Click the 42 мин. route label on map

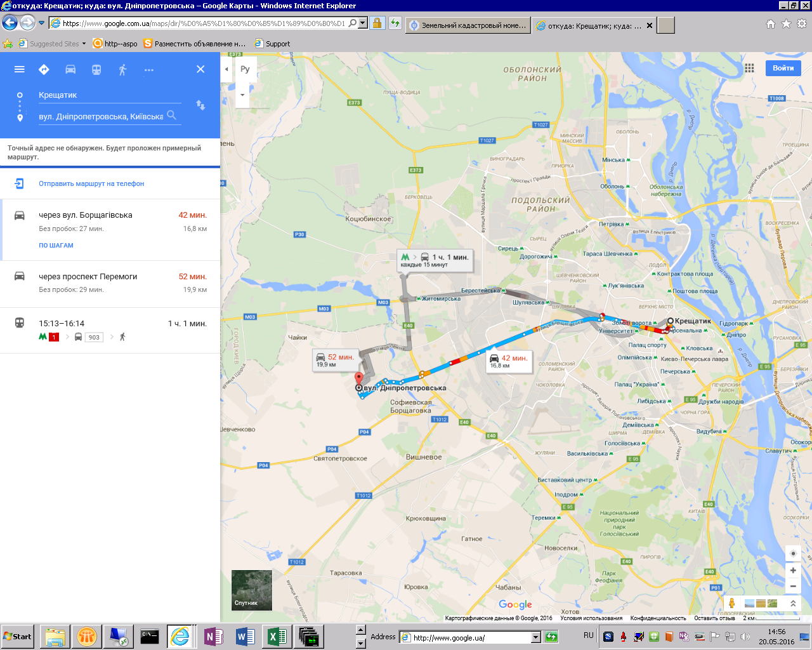pyautogui.click(x=508, y=361)
